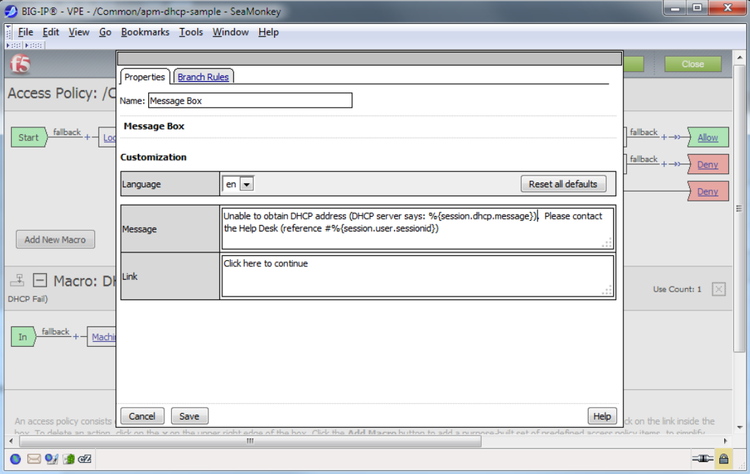The width and height of the screenshot is (750, 474).
Task: Open the Language dropdown
Action: tap(247, 184)
